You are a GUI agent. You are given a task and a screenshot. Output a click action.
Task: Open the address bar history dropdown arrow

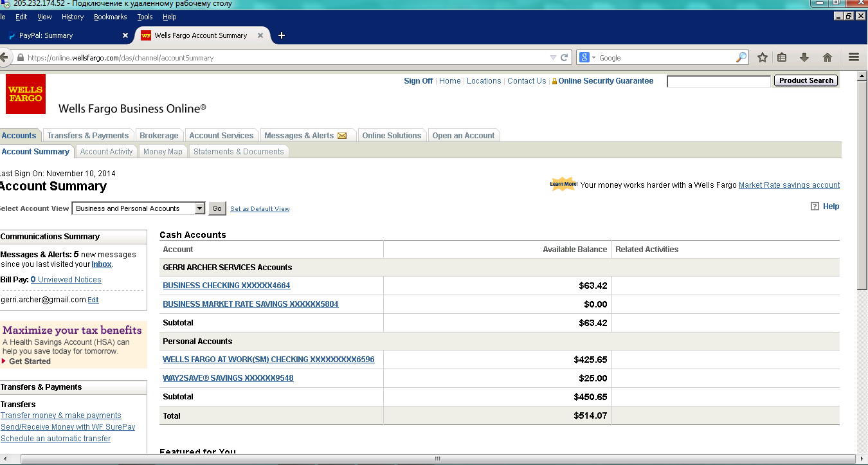pyautogui.click(x=553, y=57)
